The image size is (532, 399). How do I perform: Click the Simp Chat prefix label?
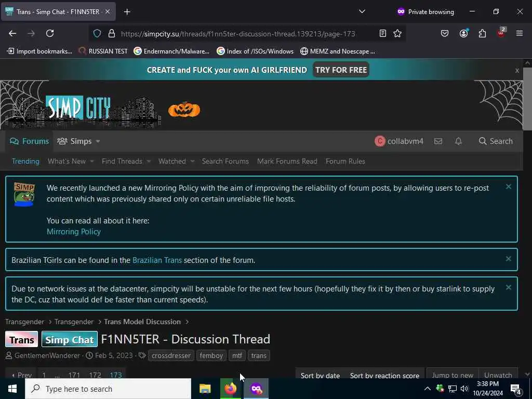click(70, 340)
